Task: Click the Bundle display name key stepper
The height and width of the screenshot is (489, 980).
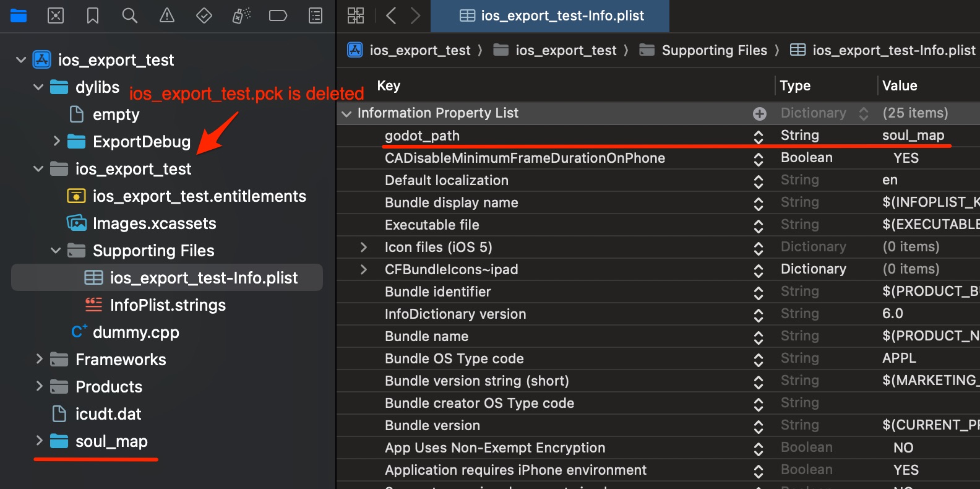Action: (759, 204)
